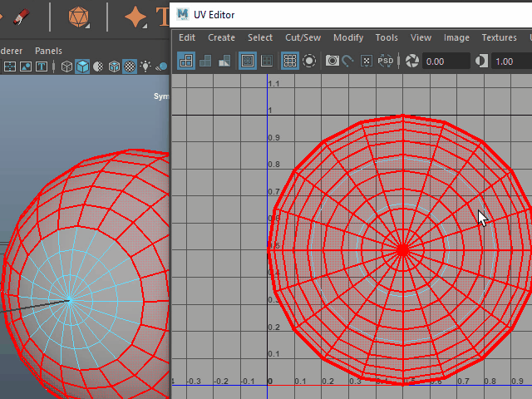
Task: Click the gamma value field showing 1.00
Action: point(510,62)
